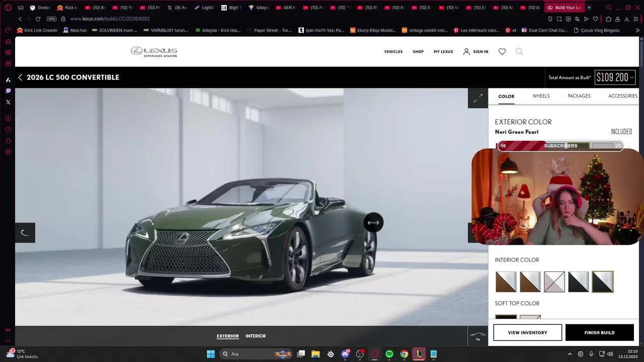Switch to the Giveaw browser tab
The width and height of the screenshot is (644, 362).
[x=40, y=8]
